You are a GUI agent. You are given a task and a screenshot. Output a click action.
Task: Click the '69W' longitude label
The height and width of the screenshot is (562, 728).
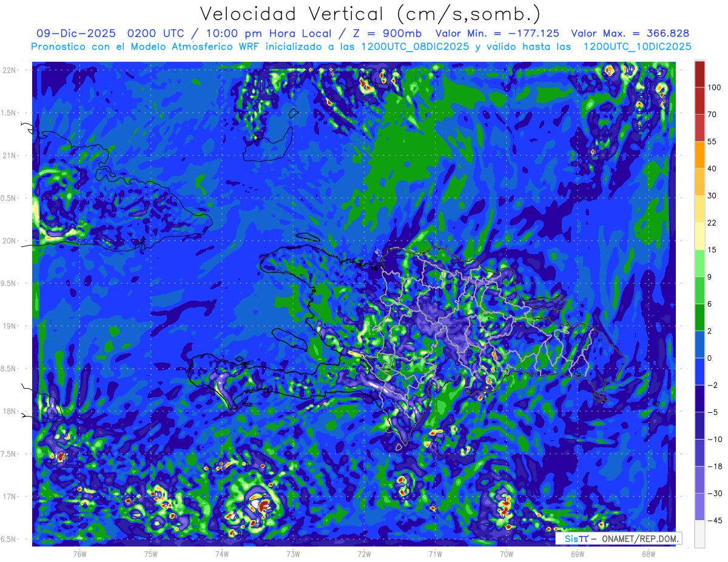(x=577, y=554)
